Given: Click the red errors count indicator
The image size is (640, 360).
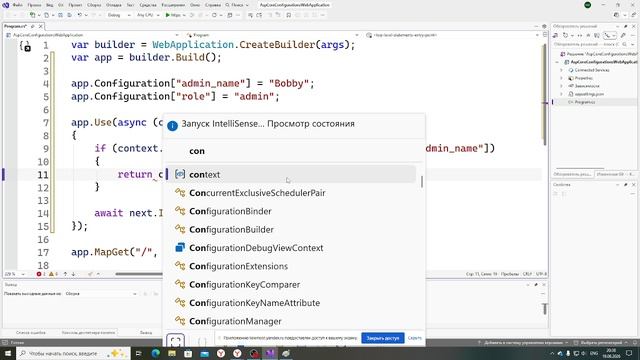Looking at the screenshot, I should [x=41, y=274].
